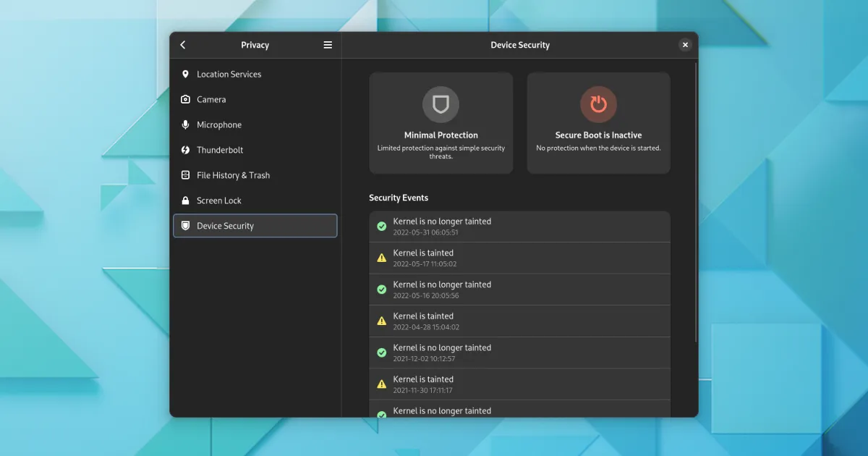Open the hamburger menu in sidebar header

coord(328,45)
